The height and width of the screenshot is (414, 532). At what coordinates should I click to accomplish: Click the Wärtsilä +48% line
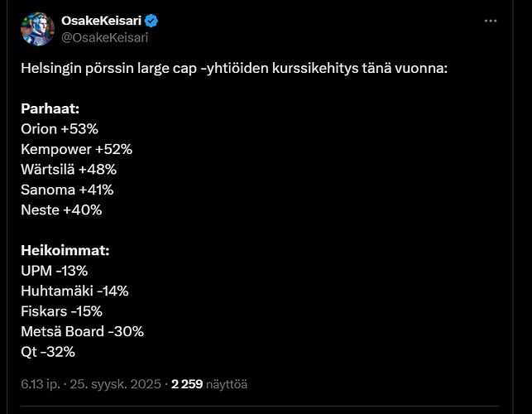(69, 170)
